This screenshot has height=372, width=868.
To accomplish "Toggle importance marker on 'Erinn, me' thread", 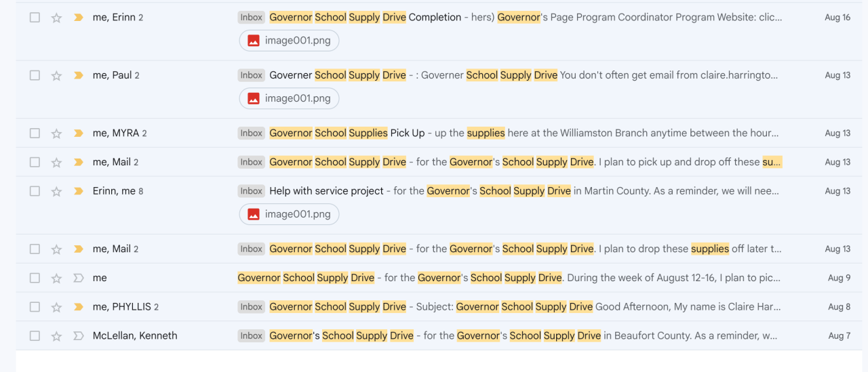I will 79,191.
